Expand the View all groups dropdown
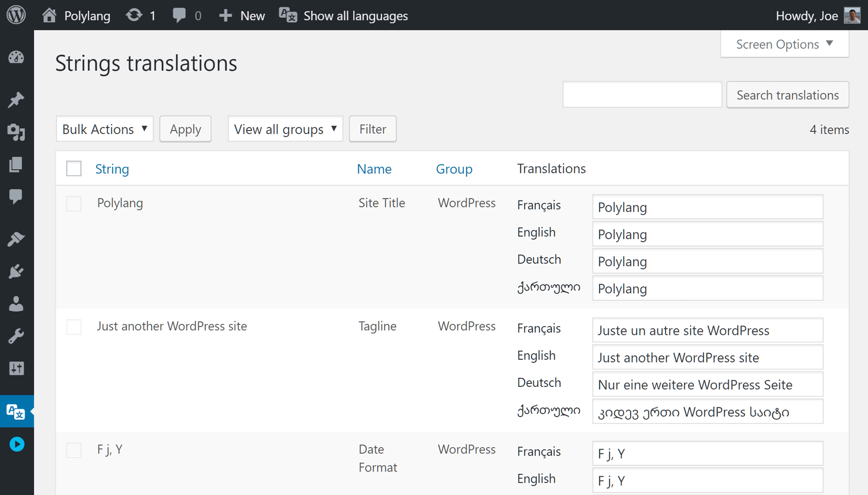 click(286, 129)
